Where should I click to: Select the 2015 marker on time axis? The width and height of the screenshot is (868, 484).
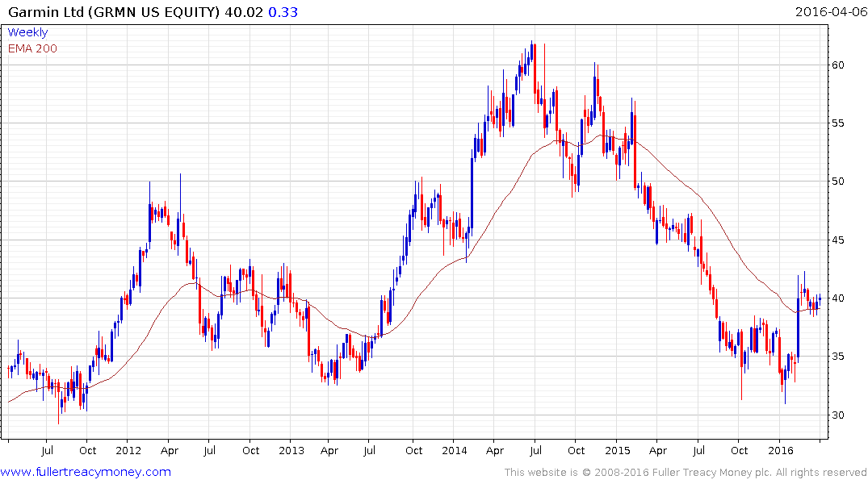(617, 450)
